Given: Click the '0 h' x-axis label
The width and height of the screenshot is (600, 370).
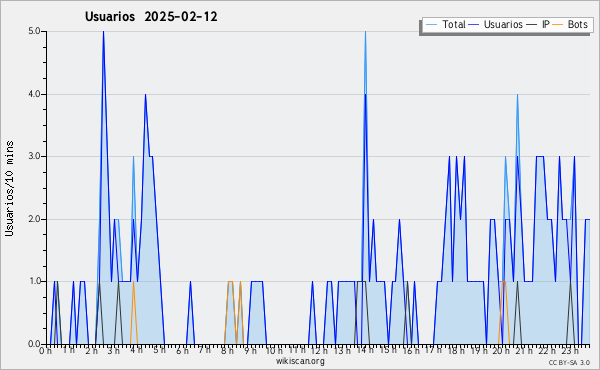Looking at the screenshot, I should [45, 351].
